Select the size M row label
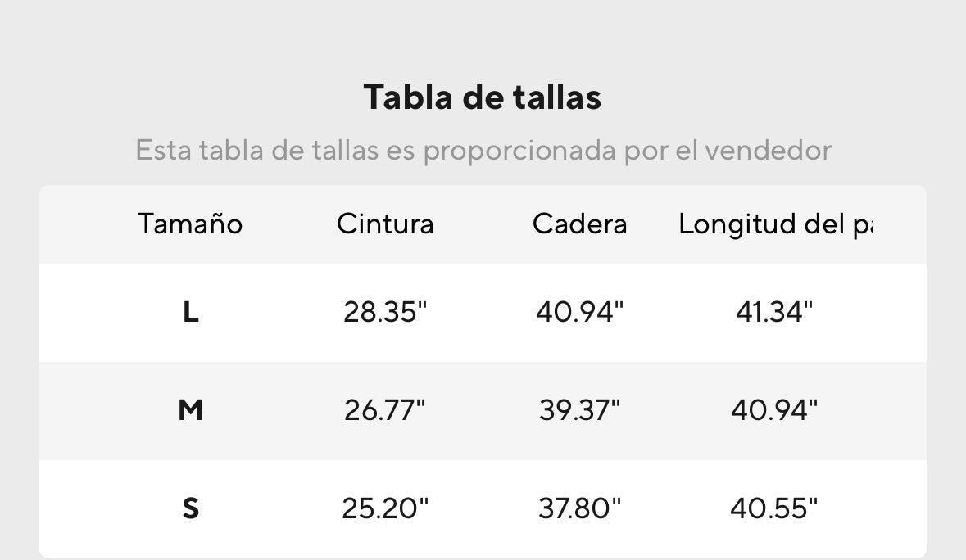This screenshot has width=966, height=560. pyautogui.click(x=190, y=410)
